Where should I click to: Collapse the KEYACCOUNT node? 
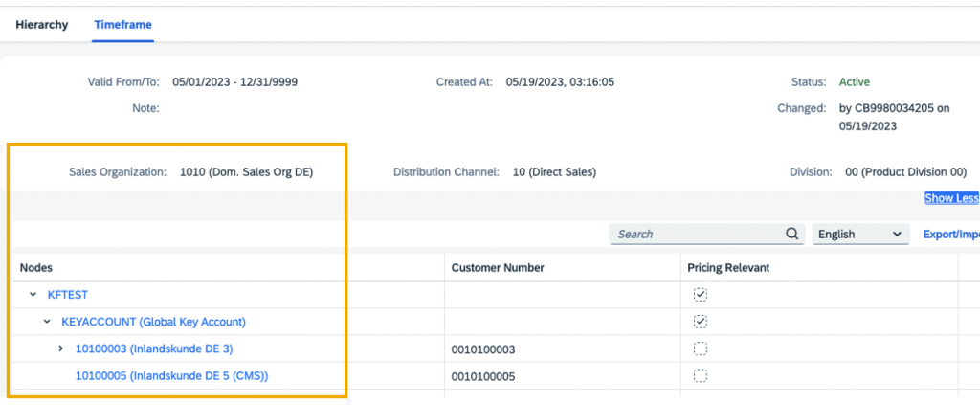point(47,322)
